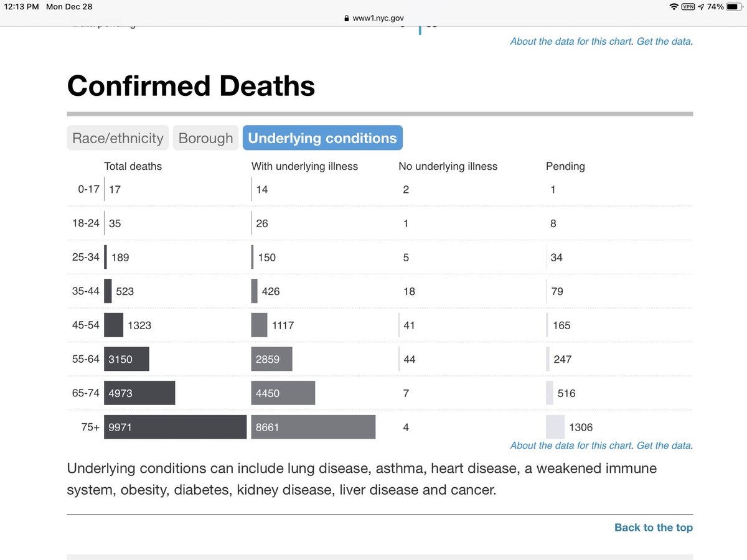
Task: Click the 65-74 age group label
Action: click(86, 393)
